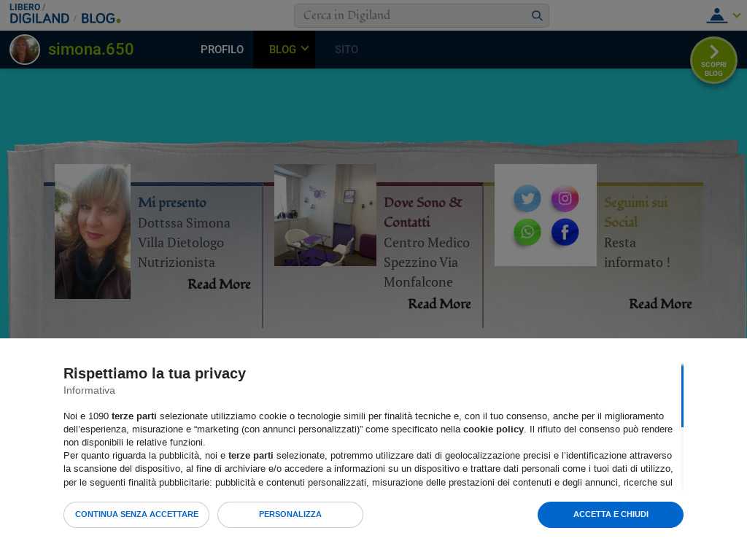The image size is (747, 560).
Task: Click the Twitter social icon
Action: pyautogui.click(x=527, y=198)
